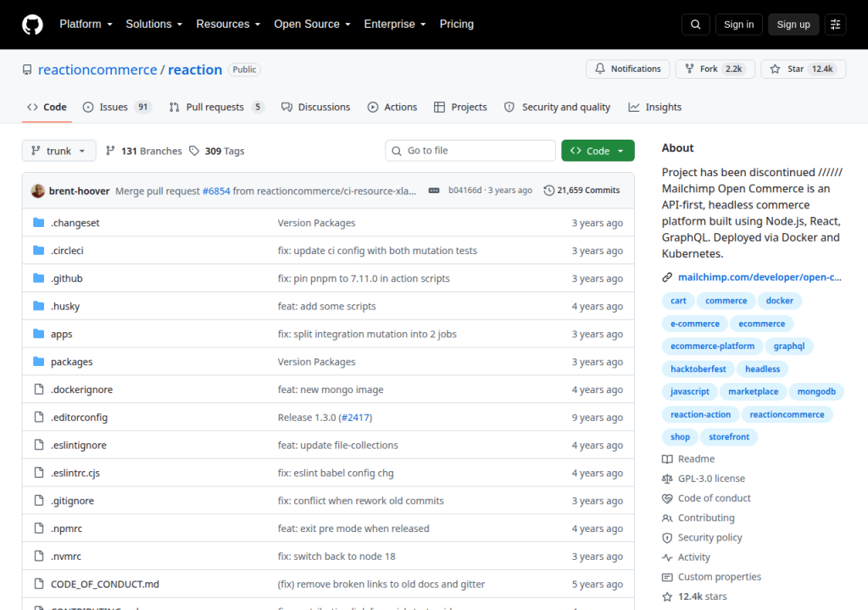Open the Insights tab

[x=655, y=108]
